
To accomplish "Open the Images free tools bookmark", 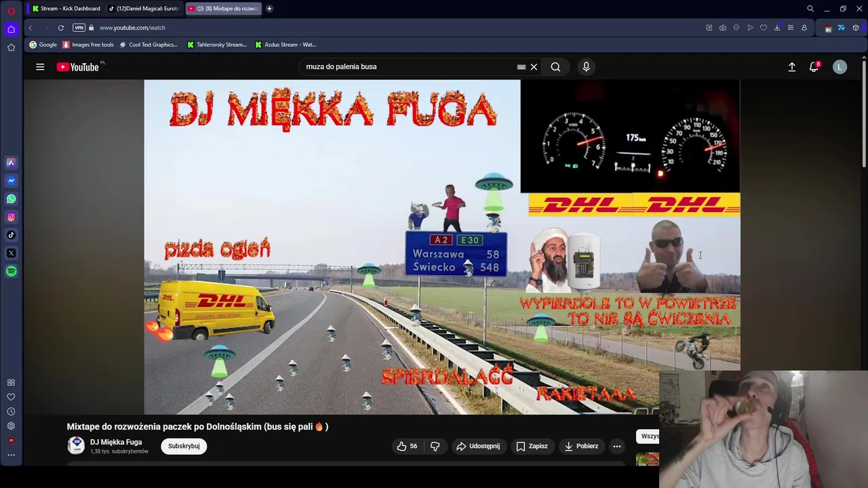I will click(88, 45).
